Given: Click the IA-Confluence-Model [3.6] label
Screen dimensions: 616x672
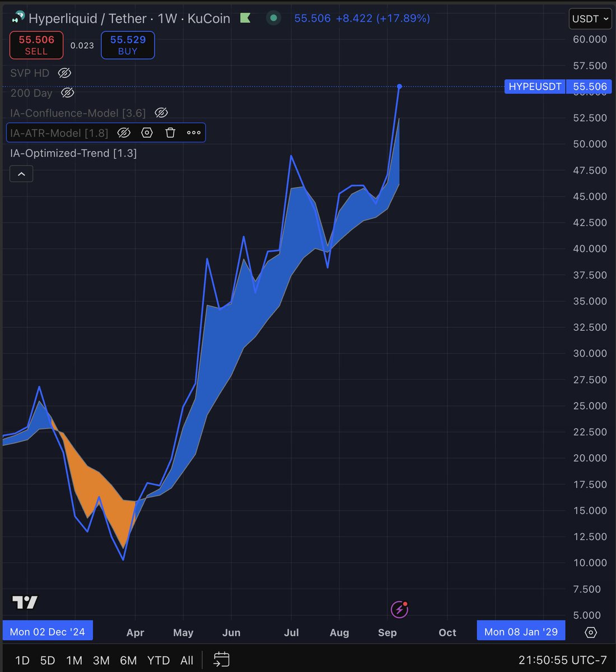Looking at the screenshot, I should 78,113.
